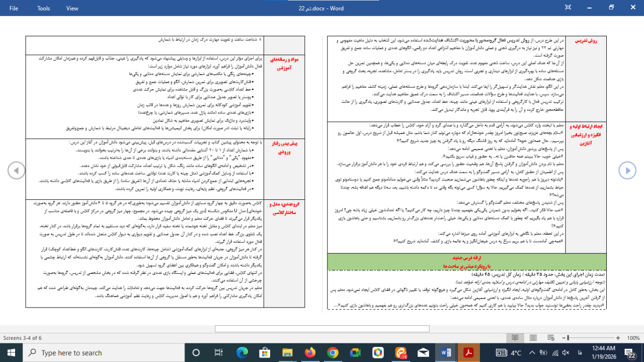Click the auto-hide reading toolbar icon
Image resolution: width=644 pixels, height=362 pixels.
(x=568, y=8)
